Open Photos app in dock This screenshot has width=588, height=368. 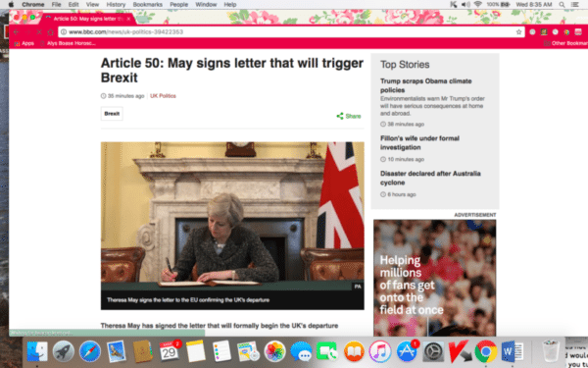(x=274, y=351)
